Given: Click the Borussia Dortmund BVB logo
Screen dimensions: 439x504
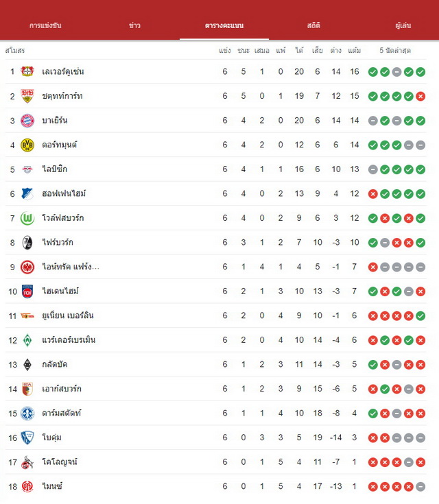Looking at the screenshot, I should [x=27, y=145].
